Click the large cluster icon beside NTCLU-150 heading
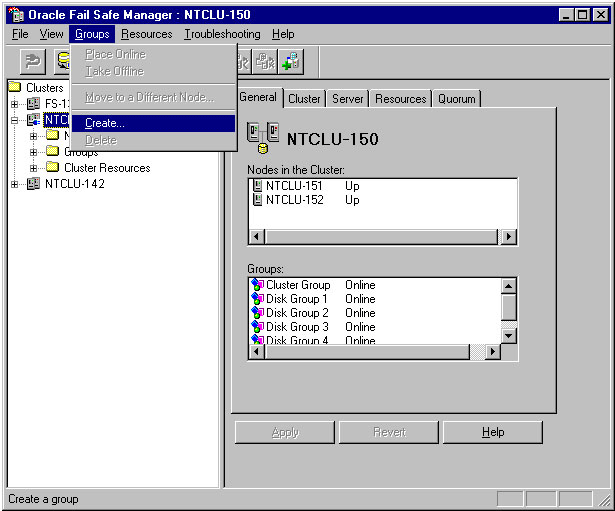 tap(263, 137)
